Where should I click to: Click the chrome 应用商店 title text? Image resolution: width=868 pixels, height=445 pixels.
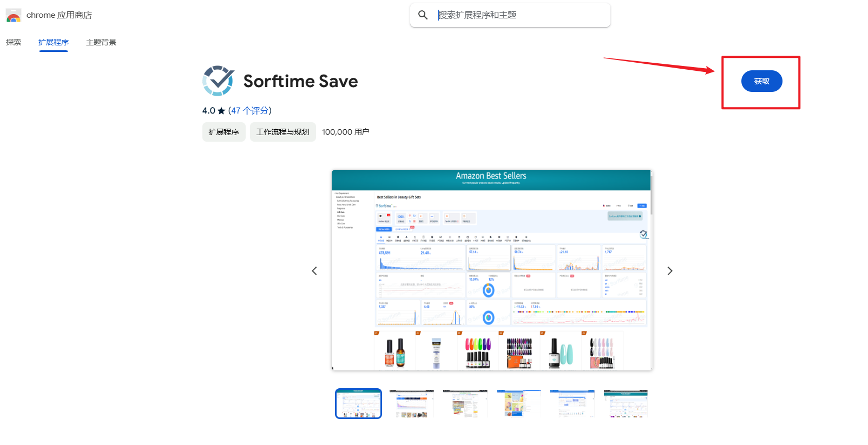coord(59,15)
